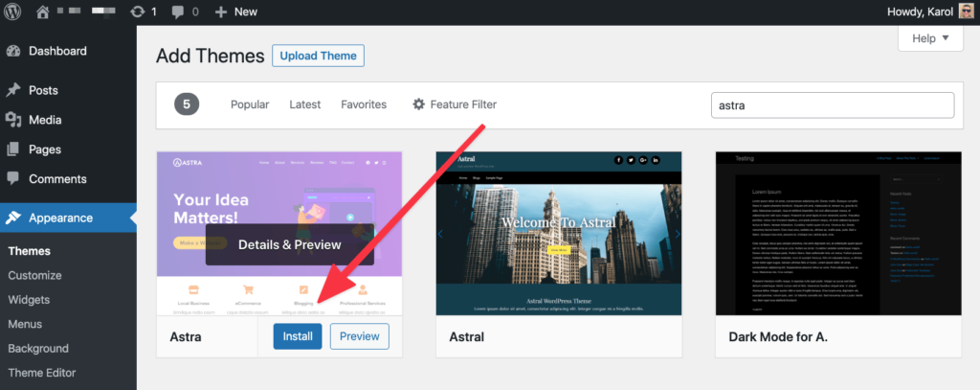
Task: Click the Dark Mode for A. name
Action: (x=778, y=336)
